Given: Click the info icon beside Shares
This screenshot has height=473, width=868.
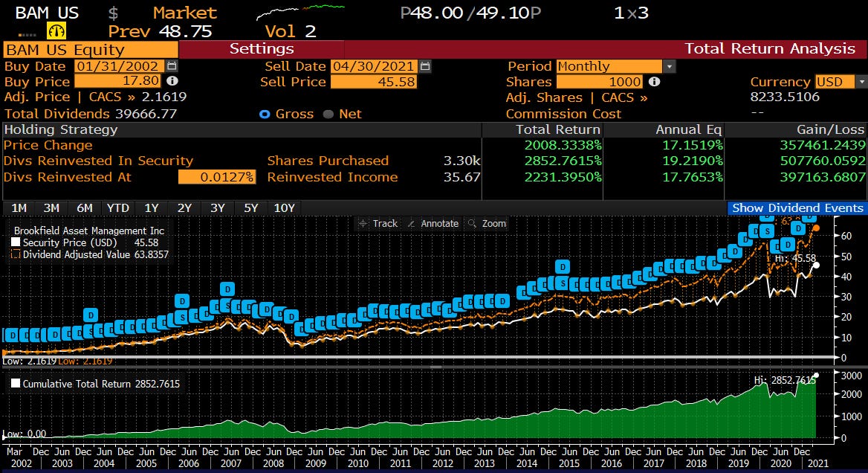Looking at the screenshot, I should tap(654, 81).
